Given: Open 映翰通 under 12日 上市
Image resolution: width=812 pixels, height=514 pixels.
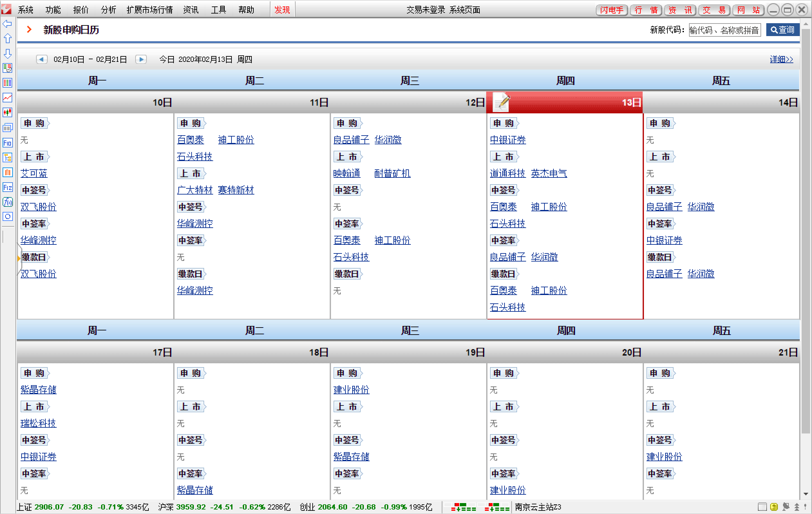Looking at the screenshot, I should tap(347, 173).
